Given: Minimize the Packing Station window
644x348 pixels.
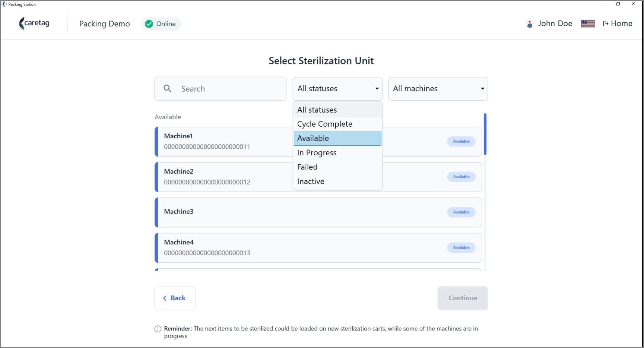Looking at the screenshot, I should pos(603,4).
